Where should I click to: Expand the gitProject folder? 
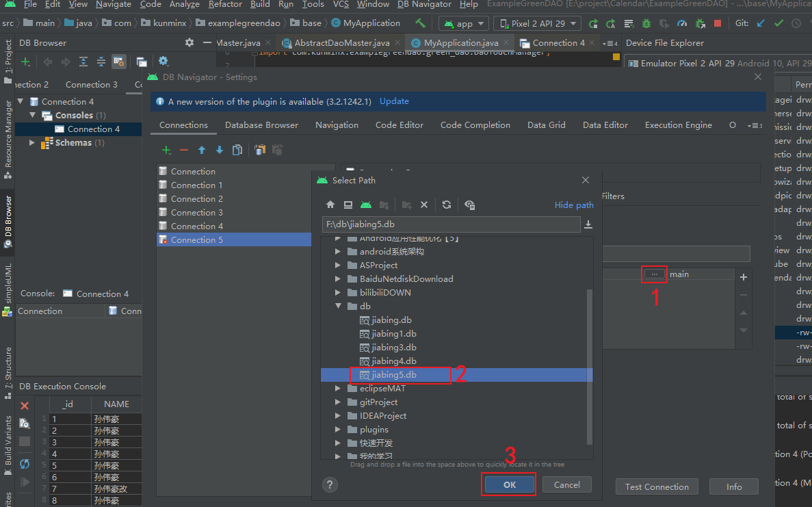coord(338,402)
